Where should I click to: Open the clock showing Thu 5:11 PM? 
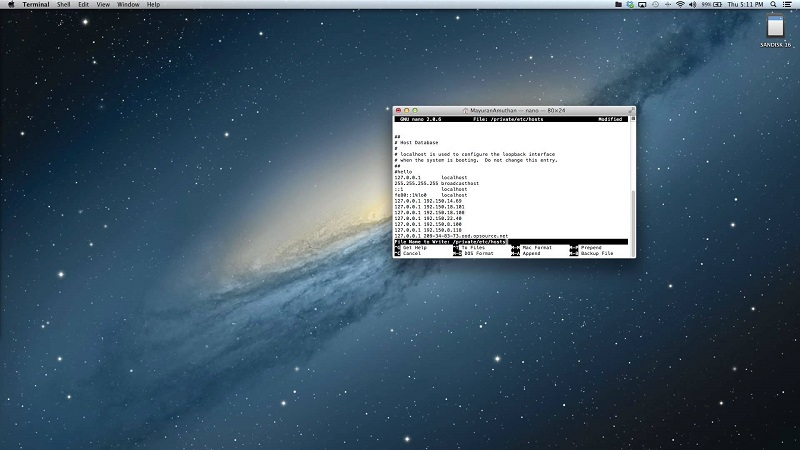tap(745, 5)
